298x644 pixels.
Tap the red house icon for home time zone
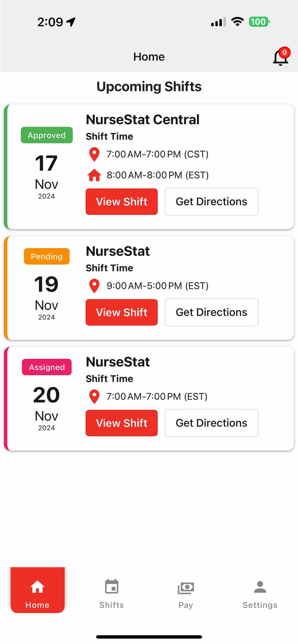pos(94,175)
